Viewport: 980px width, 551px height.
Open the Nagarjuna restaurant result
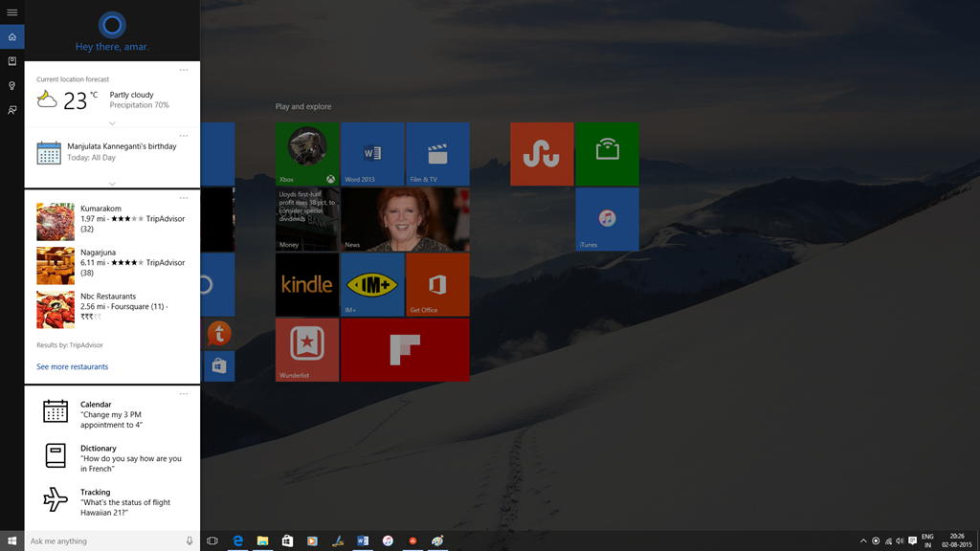[x=112, y=266]
